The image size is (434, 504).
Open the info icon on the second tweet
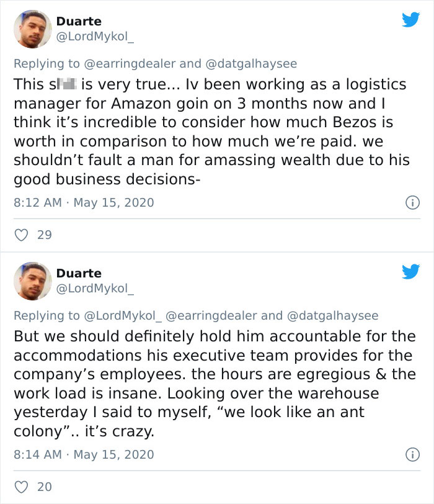pyautogui.click(x=413, y=455)
